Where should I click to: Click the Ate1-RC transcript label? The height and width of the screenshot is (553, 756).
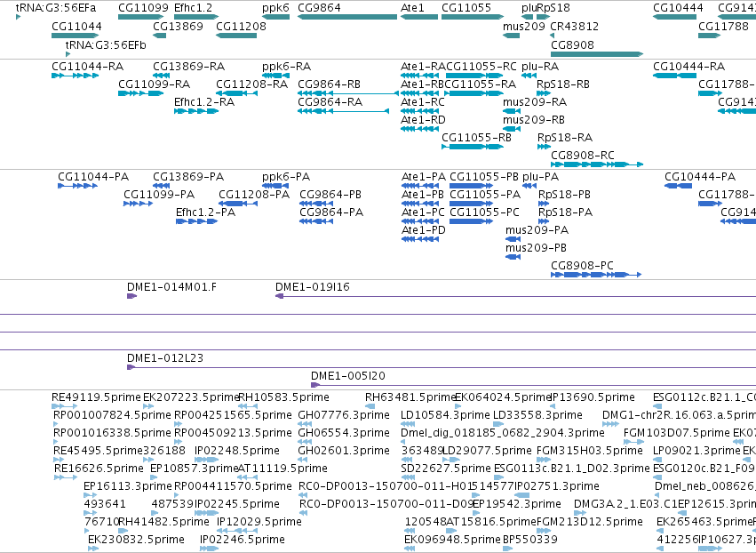tap(422, 102)
